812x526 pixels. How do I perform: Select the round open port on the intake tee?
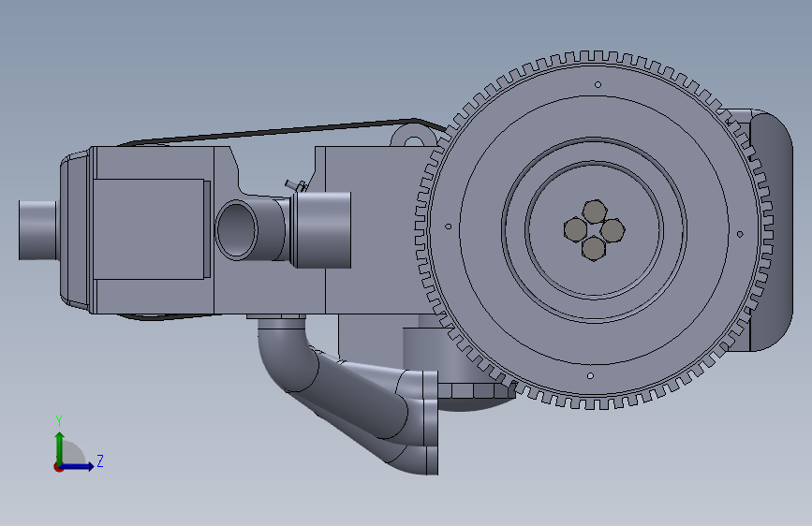(237, 230)
